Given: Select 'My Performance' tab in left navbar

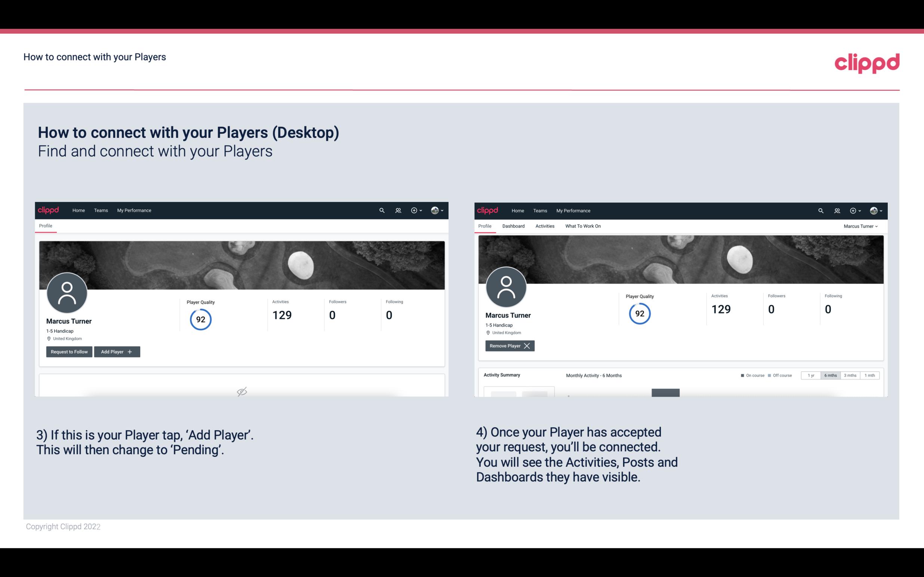Looking at the screenshot, I should click(133, 210).
